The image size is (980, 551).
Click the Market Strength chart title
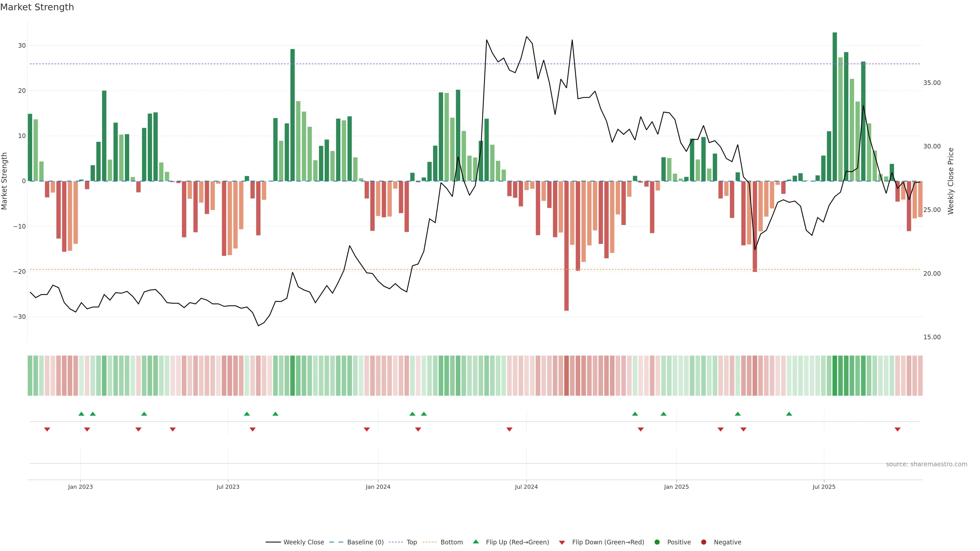[37, 7]
